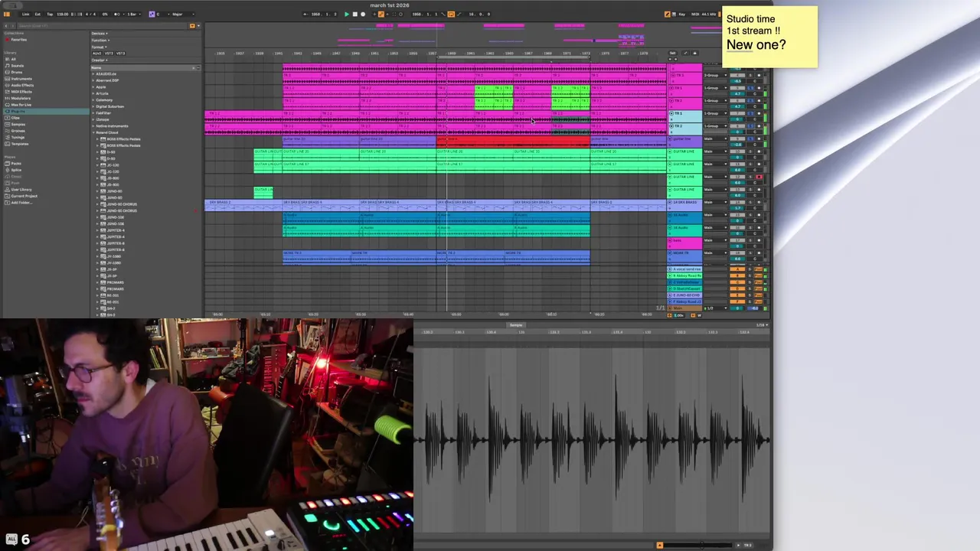Expand the FabFilter plug-in folder
This screenshot has width=980, height=551.
(93, 112)
